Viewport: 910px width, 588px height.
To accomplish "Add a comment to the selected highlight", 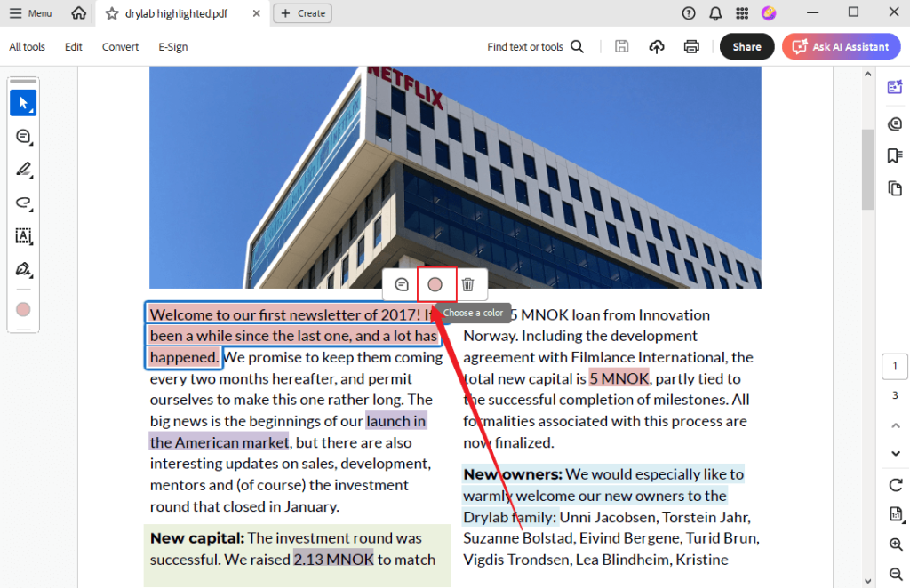I will [401, 283].
